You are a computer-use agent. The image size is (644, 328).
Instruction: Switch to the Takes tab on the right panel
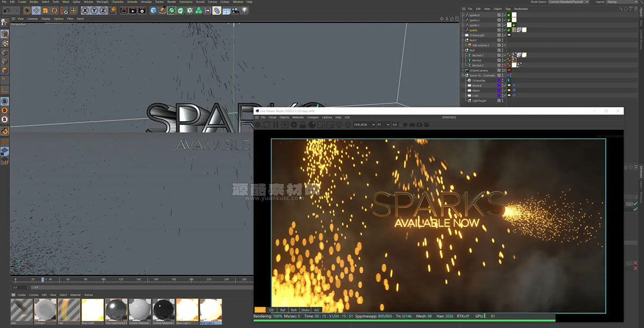(x=640, y=24)
